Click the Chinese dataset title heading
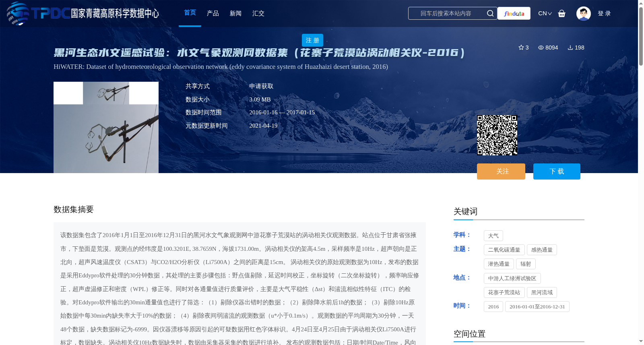The width and height of the screenshot is (644, 345). [x=260, y=53]
